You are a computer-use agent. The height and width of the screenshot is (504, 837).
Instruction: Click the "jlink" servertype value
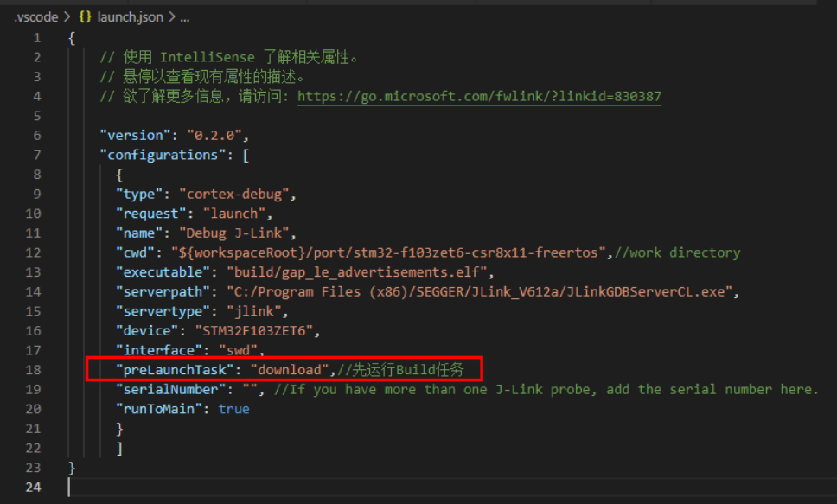pos(256,310)
